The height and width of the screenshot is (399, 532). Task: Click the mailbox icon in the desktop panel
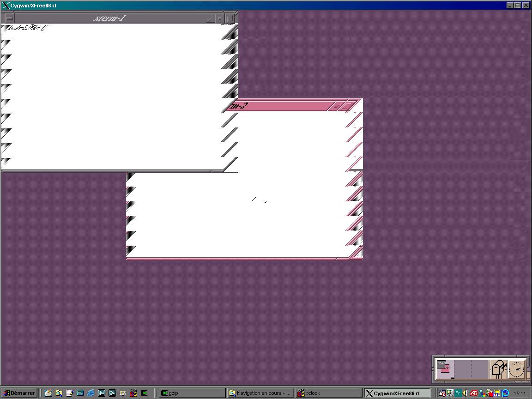coord(498,369)
